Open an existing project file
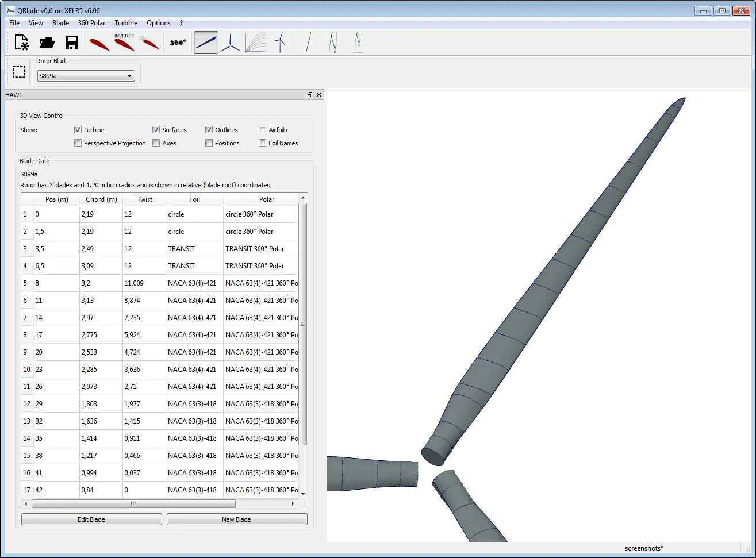 (x=47, y=43)
